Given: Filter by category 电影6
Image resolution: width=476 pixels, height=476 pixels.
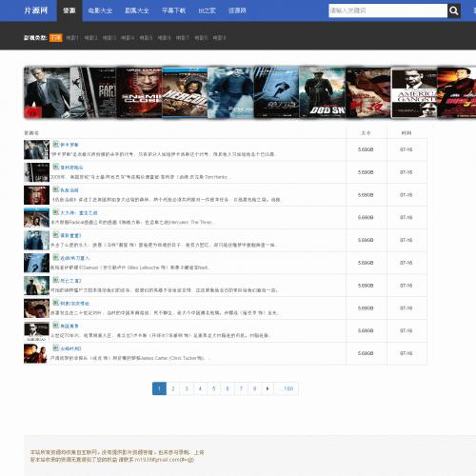Looking at the screenshot, I should coord(165,38).
